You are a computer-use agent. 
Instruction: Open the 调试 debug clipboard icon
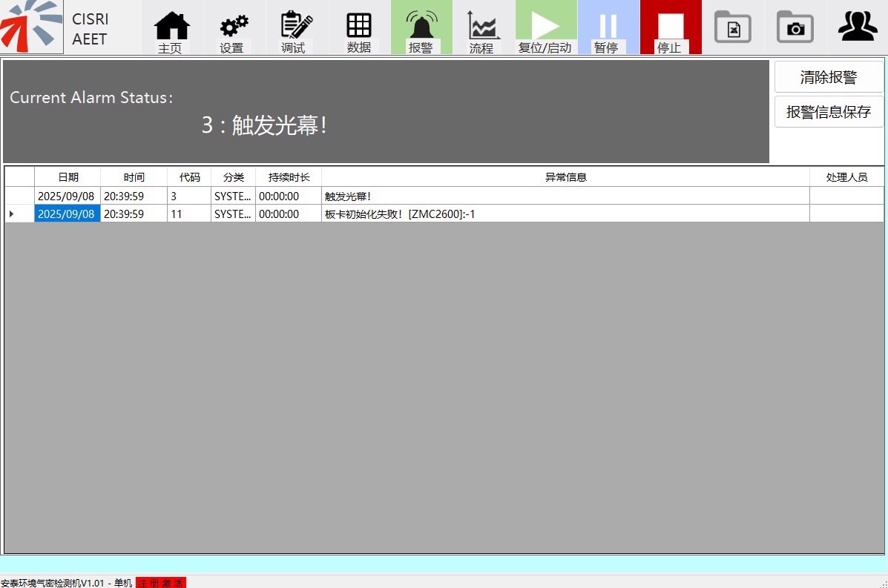296,27
